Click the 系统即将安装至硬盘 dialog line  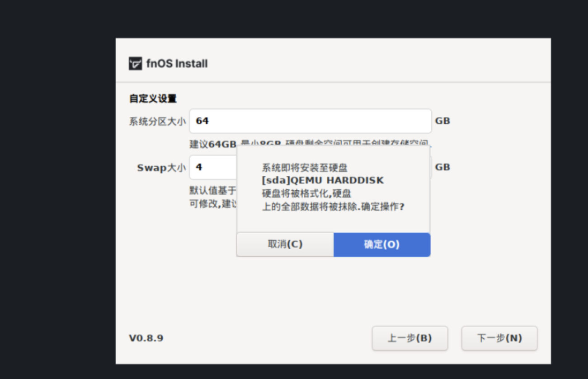(x=305, y=168)
